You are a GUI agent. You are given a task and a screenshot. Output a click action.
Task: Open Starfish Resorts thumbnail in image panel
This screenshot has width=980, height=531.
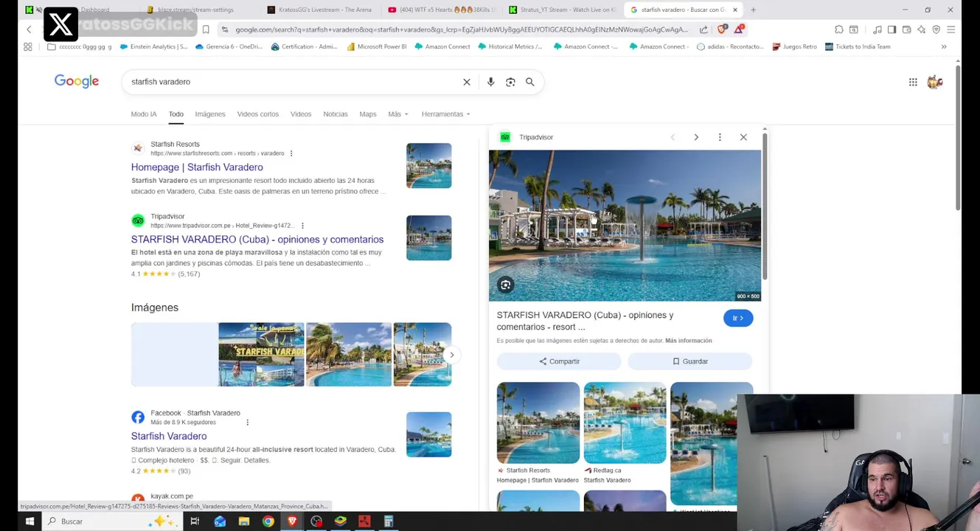point(538,423)
